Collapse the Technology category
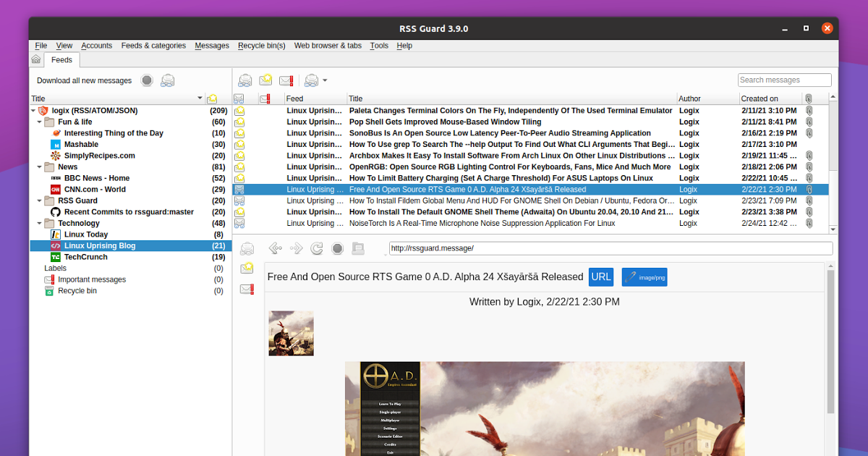This screenshot has height=456, width=868. point(39,224)
